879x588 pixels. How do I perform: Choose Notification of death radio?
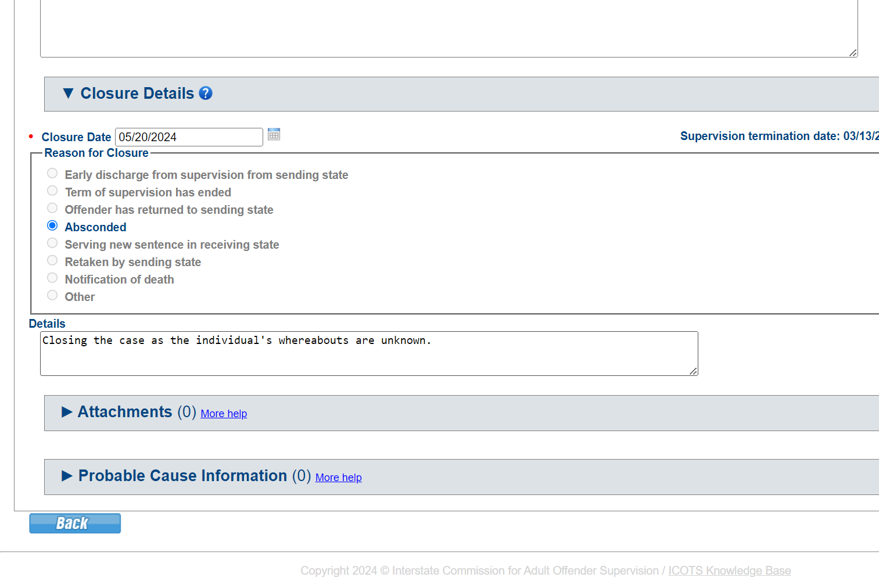(52, 278)
